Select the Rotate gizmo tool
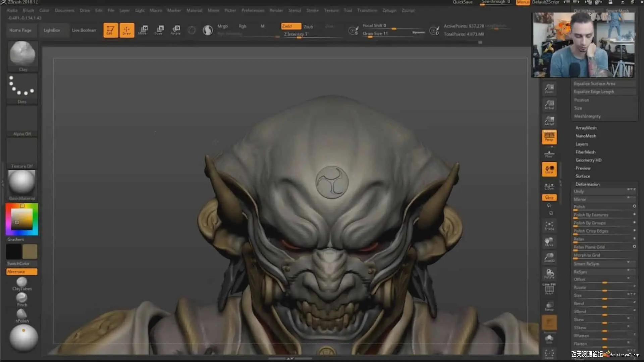Viewport: 644px width, 362px height. point(175,30)
